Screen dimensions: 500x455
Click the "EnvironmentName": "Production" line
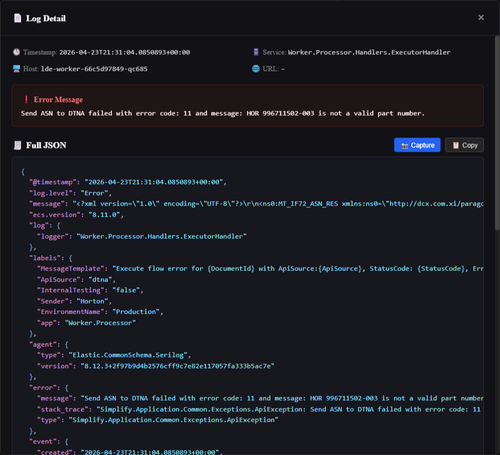click(100, 312)
